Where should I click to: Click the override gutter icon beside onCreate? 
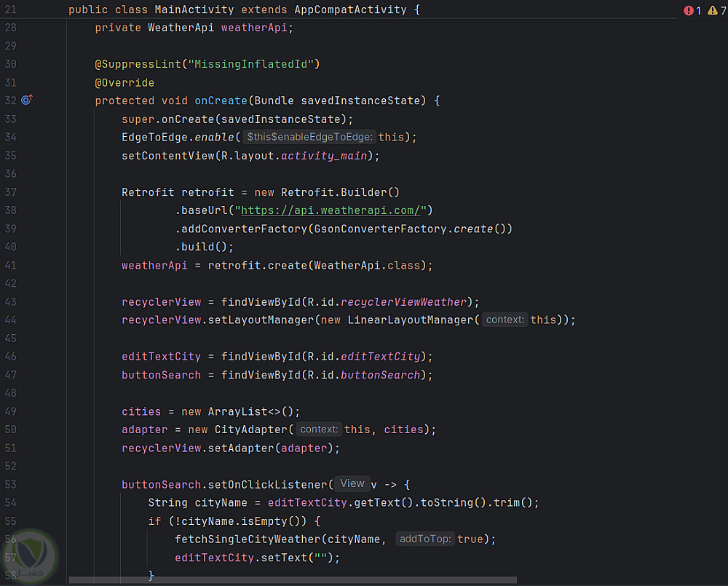point(27,100)
